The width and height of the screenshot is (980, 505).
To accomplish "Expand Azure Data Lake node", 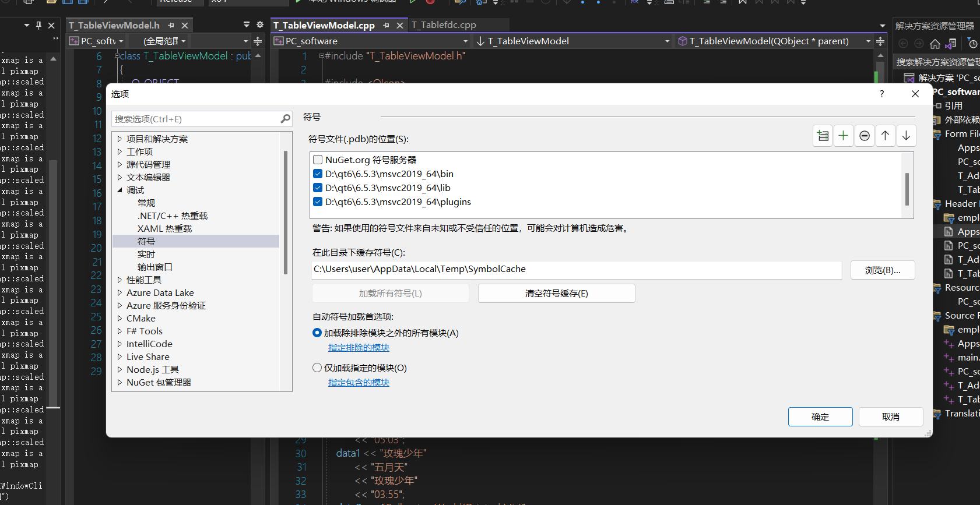I will [120, 292].
